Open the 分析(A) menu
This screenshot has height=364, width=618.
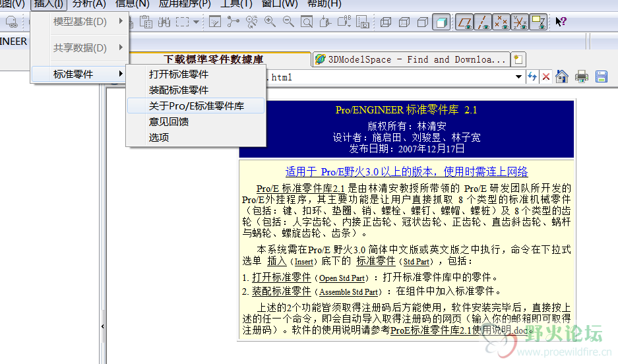pos(89,4)
